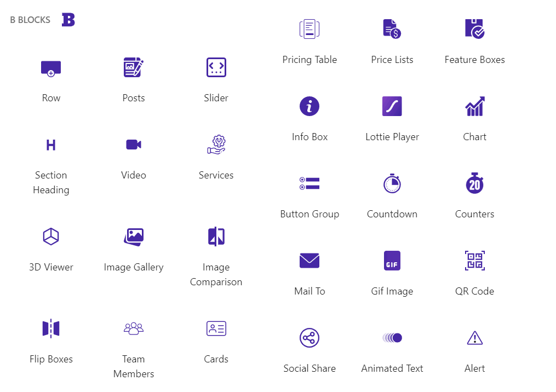Click the Section Heading block icon

(x=51, y=145)
